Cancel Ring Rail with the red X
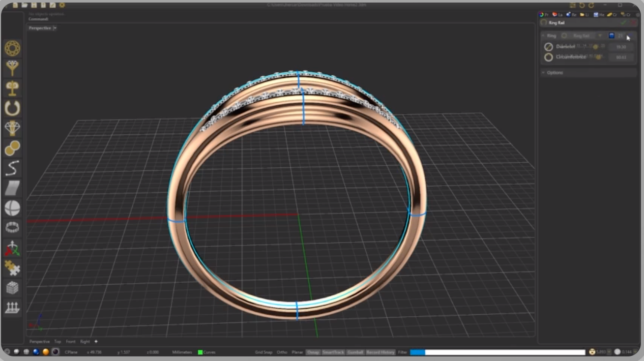Screen dimensions: 644x361 (633, 23)
